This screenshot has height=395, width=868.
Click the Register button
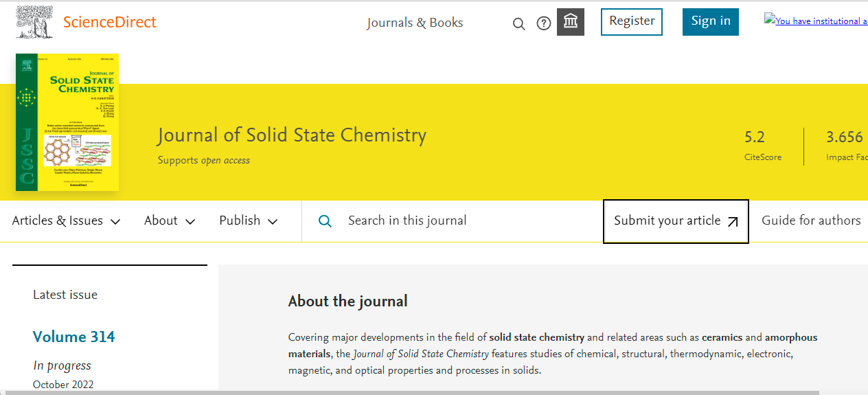632,21
